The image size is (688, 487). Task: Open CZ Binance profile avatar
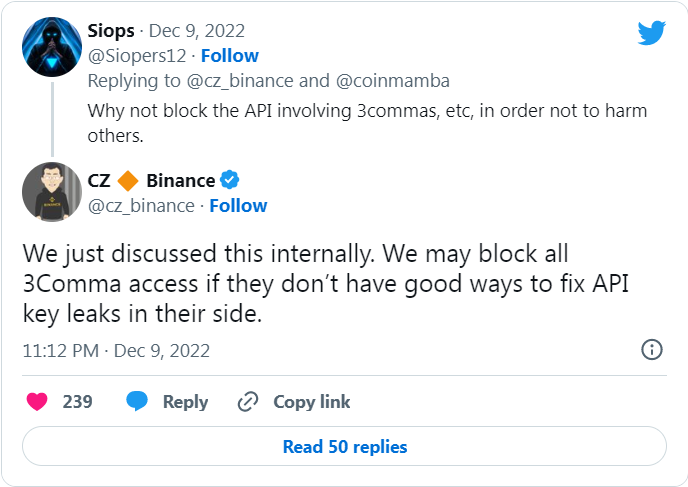(x=52, y=191)
